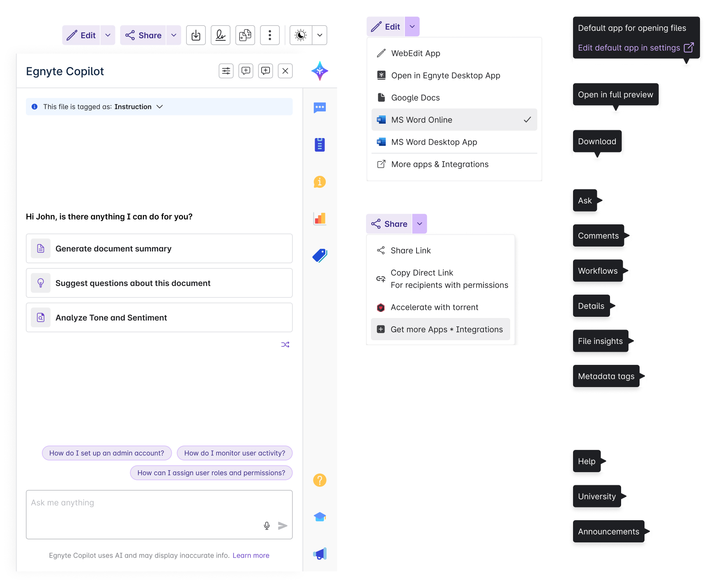Expand the theme mode dropdown arrow
The image size is (716, 588).
click(x=320, y=35)
